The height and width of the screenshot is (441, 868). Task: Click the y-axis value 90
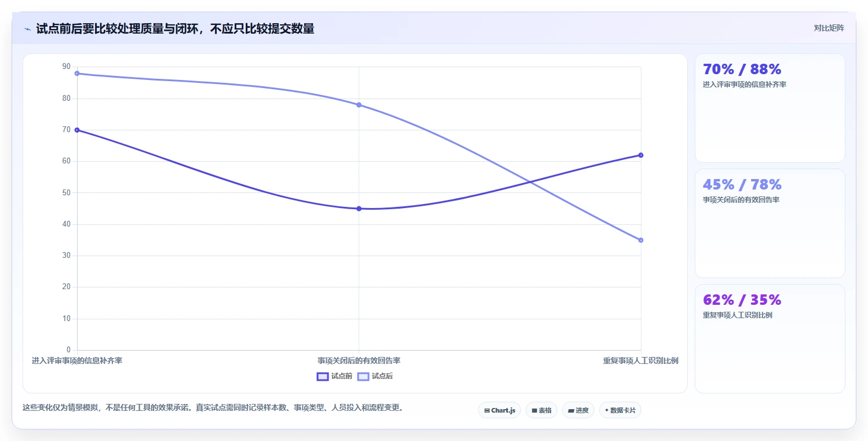(x=66, y=67)
